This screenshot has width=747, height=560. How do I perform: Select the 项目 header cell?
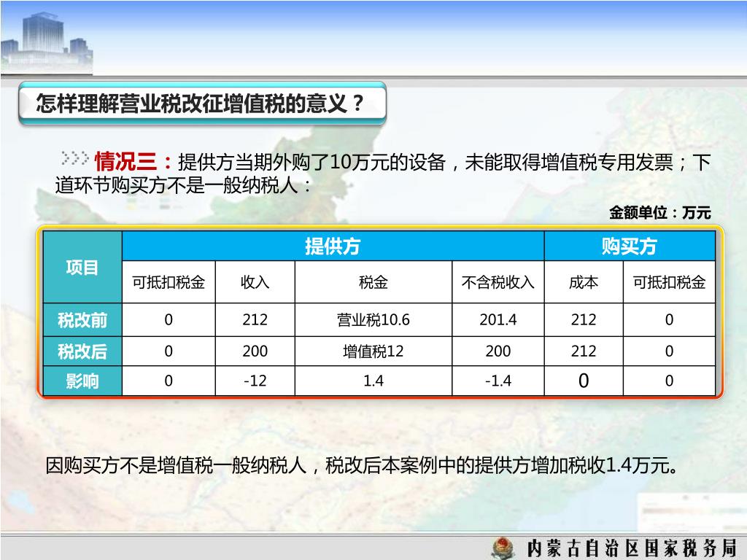(82, 267)
